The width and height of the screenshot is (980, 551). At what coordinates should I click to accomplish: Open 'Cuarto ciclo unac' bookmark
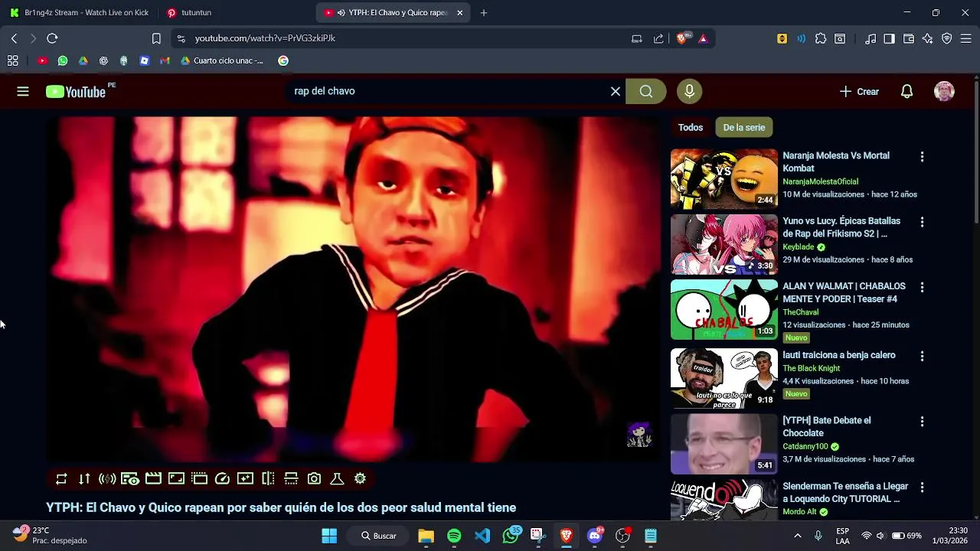(222, 60)
